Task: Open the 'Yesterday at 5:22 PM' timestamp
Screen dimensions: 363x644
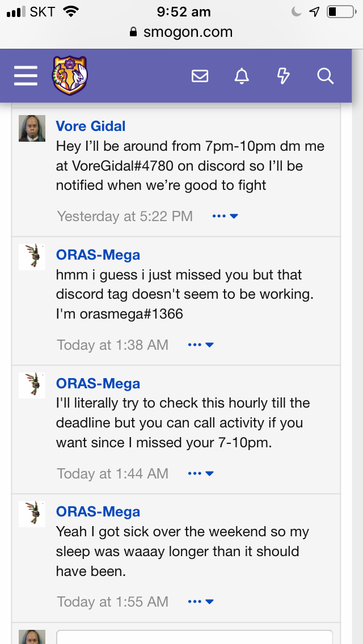Action: pyautogui.click(x=125, y=216)
